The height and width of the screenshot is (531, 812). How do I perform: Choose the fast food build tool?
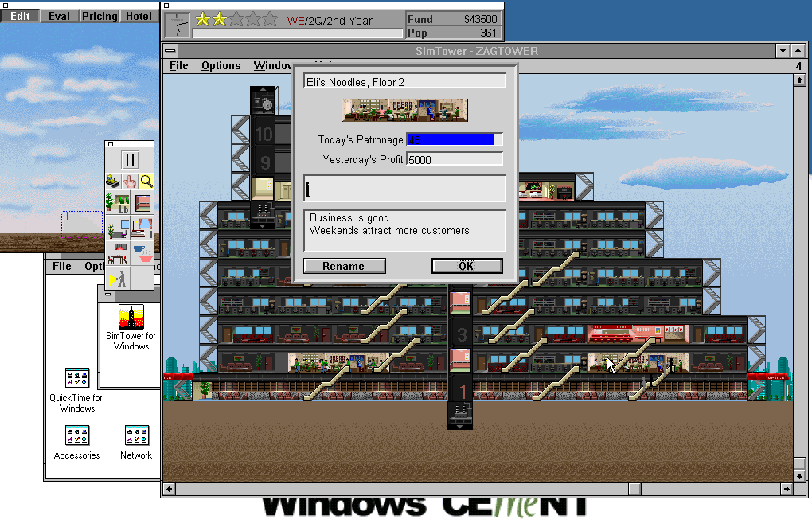[x=142, y=254]
